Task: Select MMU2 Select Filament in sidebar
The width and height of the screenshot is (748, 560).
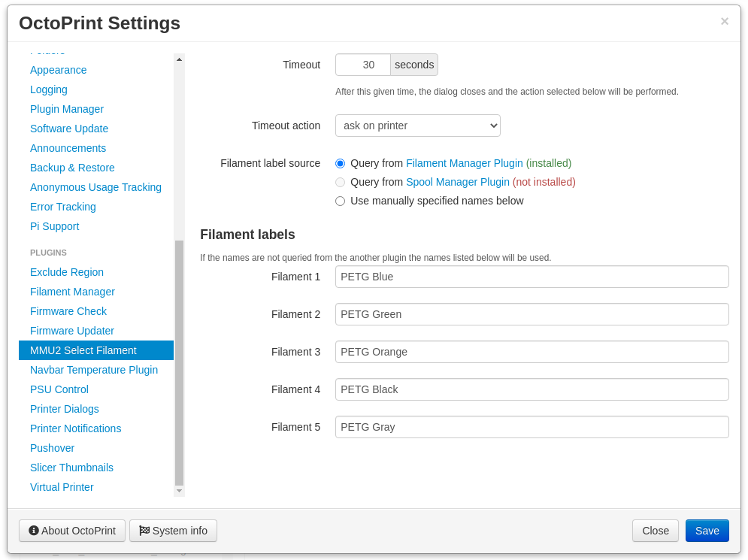Action: click(96, 350)
